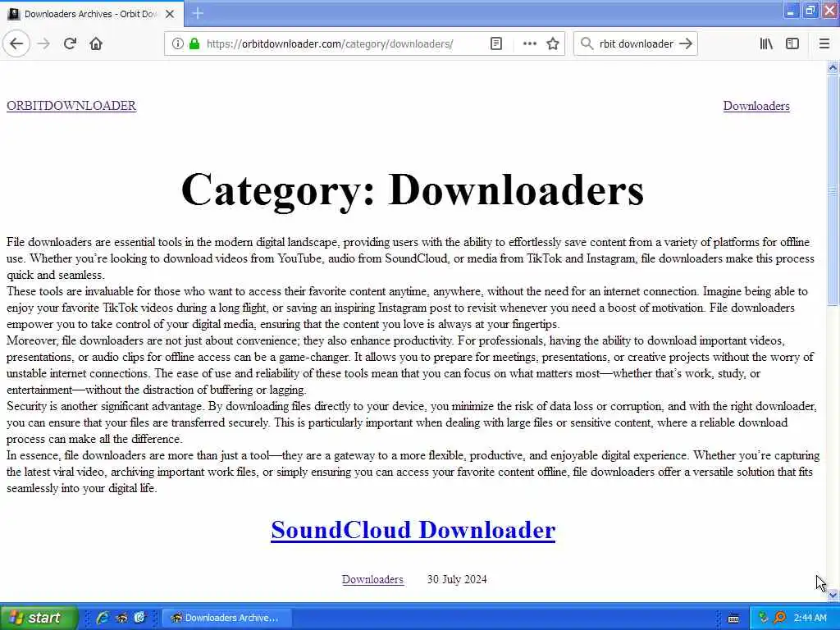Submit search with the arrow button

click(x=686, y=43)
